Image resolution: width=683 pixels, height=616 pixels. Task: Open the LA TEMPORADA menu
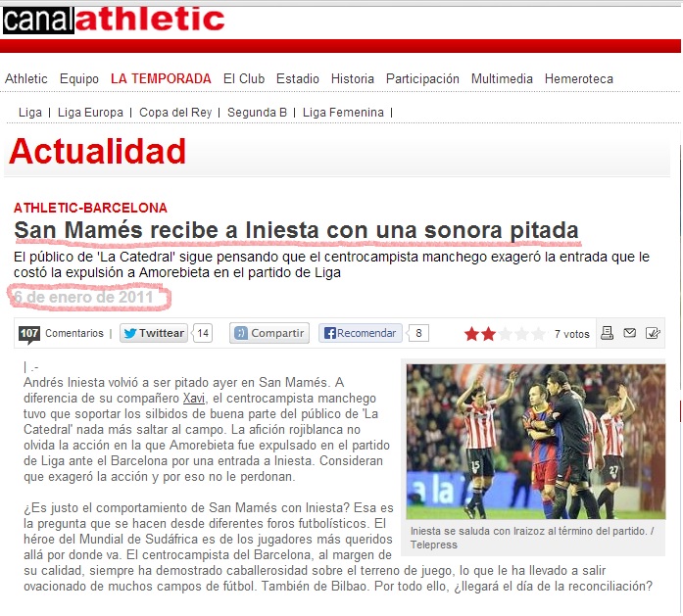pyautogui.click(x=161, y=78)
